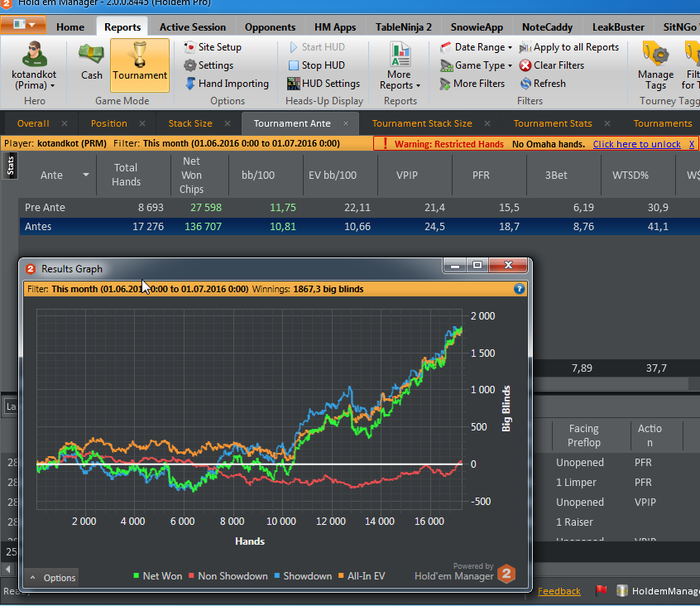
Task: Close the Tournament Ante report tab
Action: tap(346, 124)
